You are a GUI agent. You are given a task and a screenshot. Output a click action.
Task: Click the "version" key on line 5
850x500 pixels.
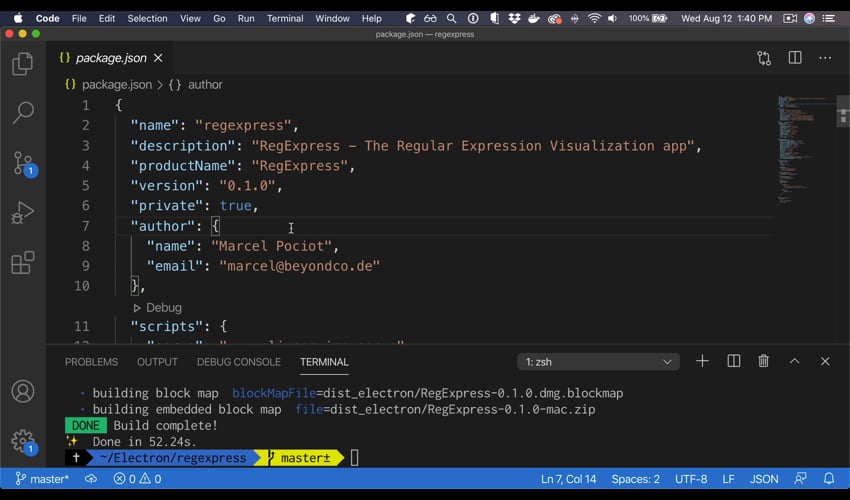point(166,186)
